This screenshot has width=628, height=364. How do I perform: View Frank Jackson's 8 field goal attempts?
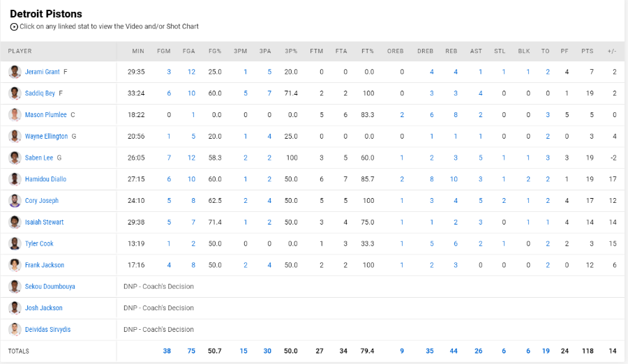pyautogui.click(x=193, y=265)
